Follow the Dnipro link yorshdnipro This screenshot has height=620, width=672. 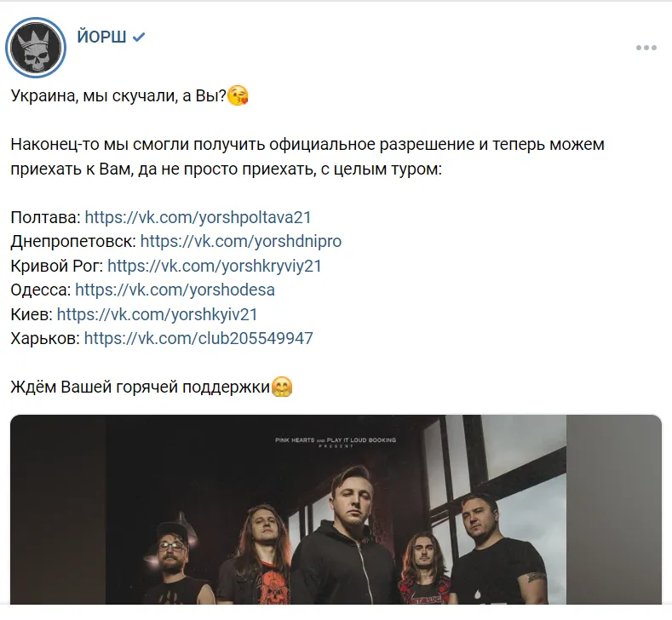click(240, 241)
